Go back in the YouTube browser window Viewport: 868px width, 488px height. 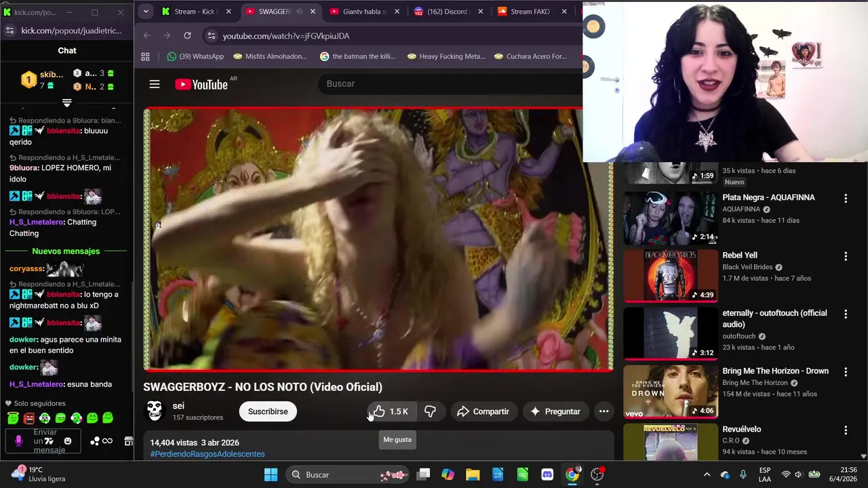click(146, 36)
